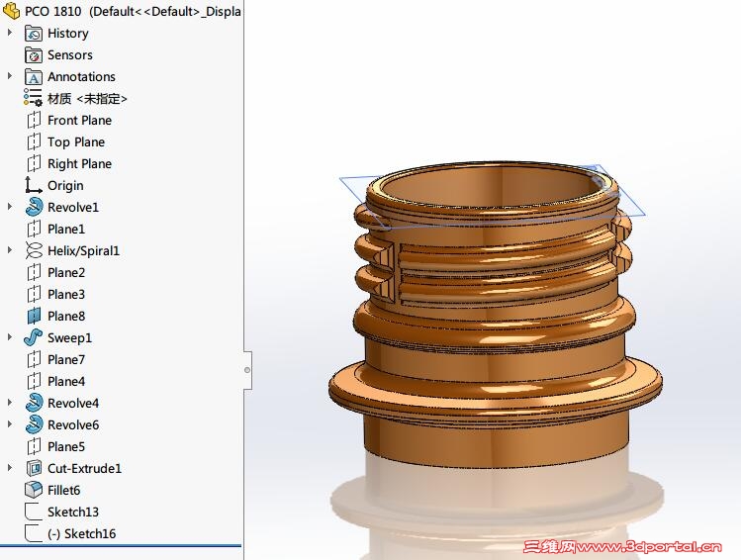Click the Sweep1 feature icon
Viewport: 741px width, 560px height.
click(34, 337)
